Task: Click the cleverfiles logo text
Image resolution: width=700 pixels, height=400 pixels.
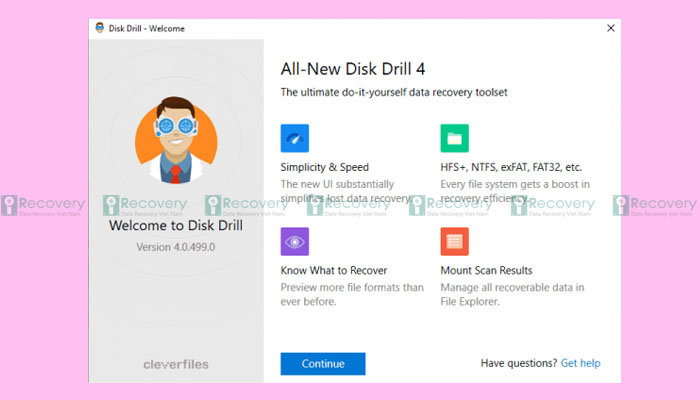Action: point(176,364)
